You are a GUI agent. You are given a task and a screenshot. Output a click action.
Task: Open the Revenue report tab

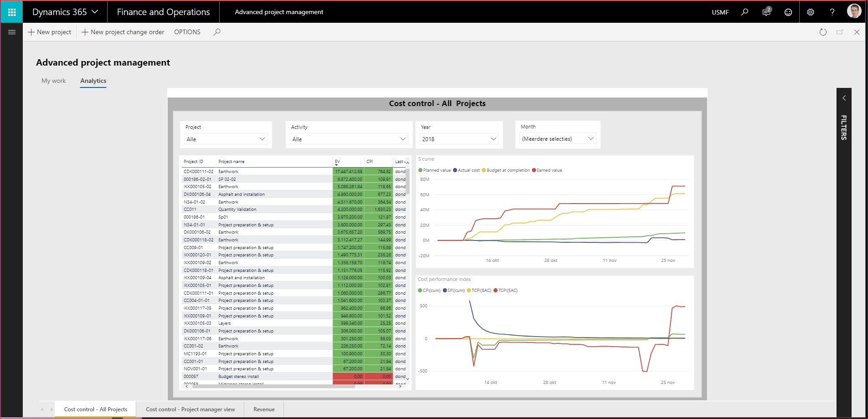(264, 409)
